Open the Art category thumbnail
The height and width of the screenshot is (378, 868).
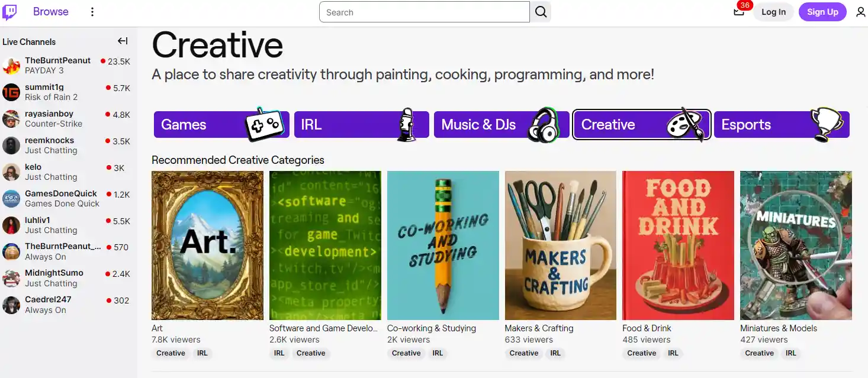tap(207, 245)
